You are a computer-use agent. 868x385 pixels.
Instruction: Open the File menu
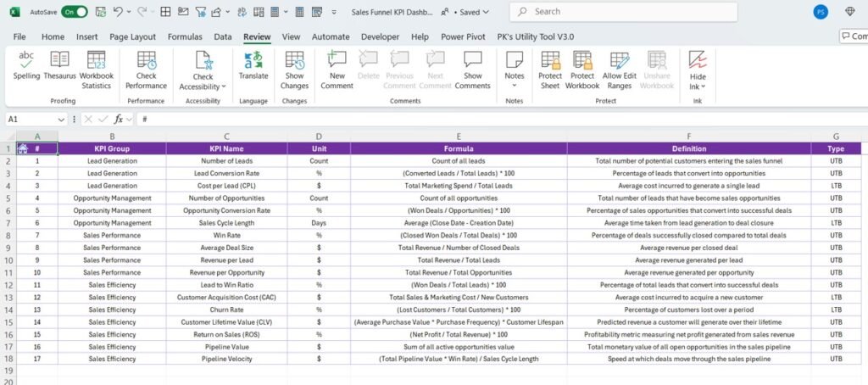click(x=19, y=36)
